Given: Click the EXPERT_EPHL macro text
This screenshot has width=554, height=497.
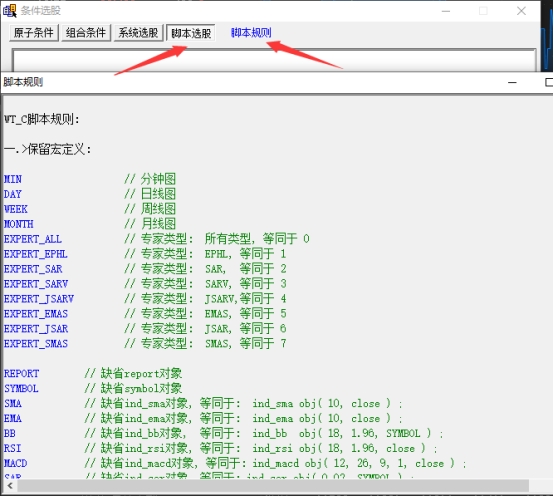Looking at the screenshot, I should click(x=36, y=254).
